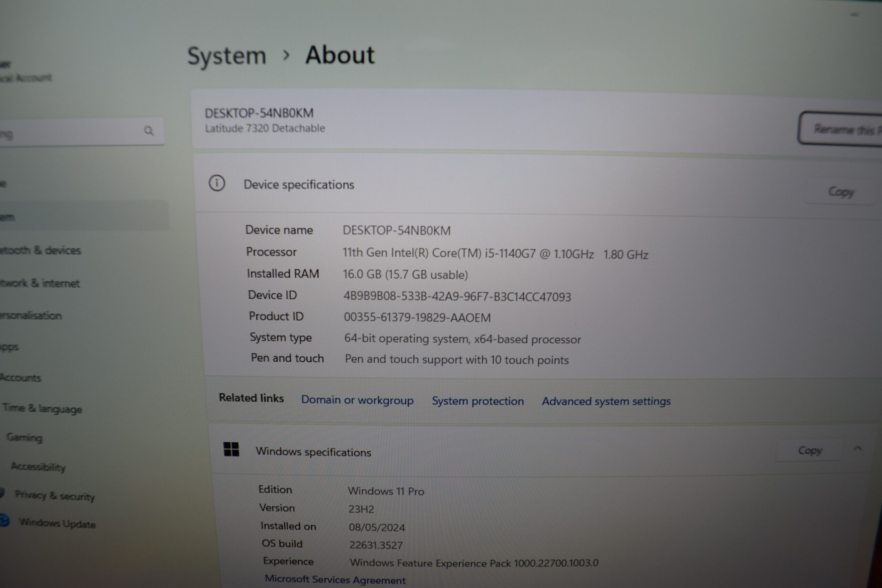Open Privacy & security settings
This screenshot has width=882, height=588.
pos(55,496)
